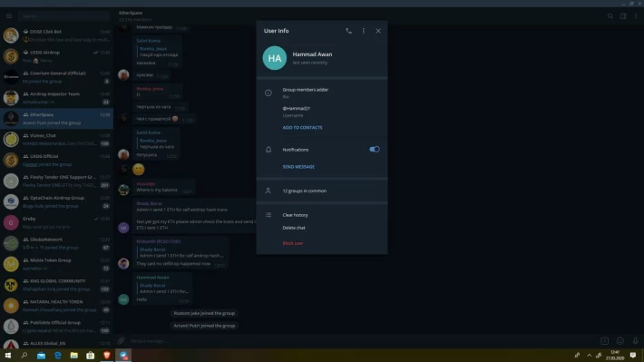Image resolution: width=644 pixels, height=362 pixels.
Task: Click the bell icon beside Notifications
Action: click(268, 150)
